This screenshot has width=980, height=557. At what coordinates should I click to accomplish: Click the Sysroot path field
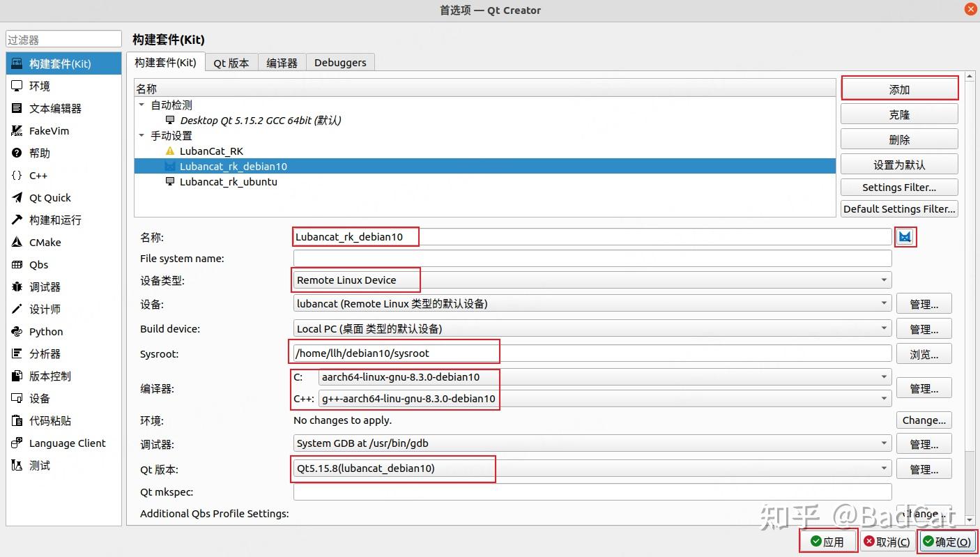(x=592, y=353)
